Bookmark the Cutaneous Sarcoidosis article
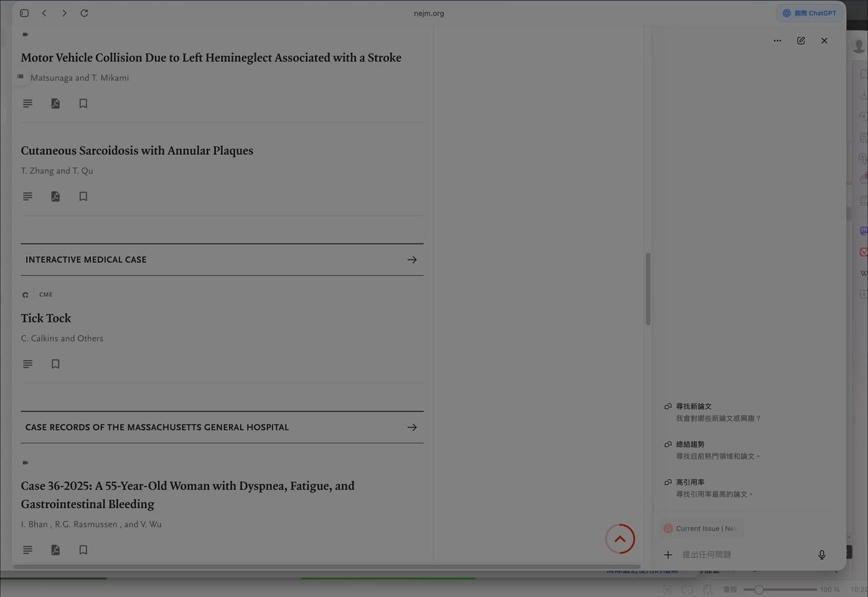Viewport: 868px width, 597px height. pos(83,197)
